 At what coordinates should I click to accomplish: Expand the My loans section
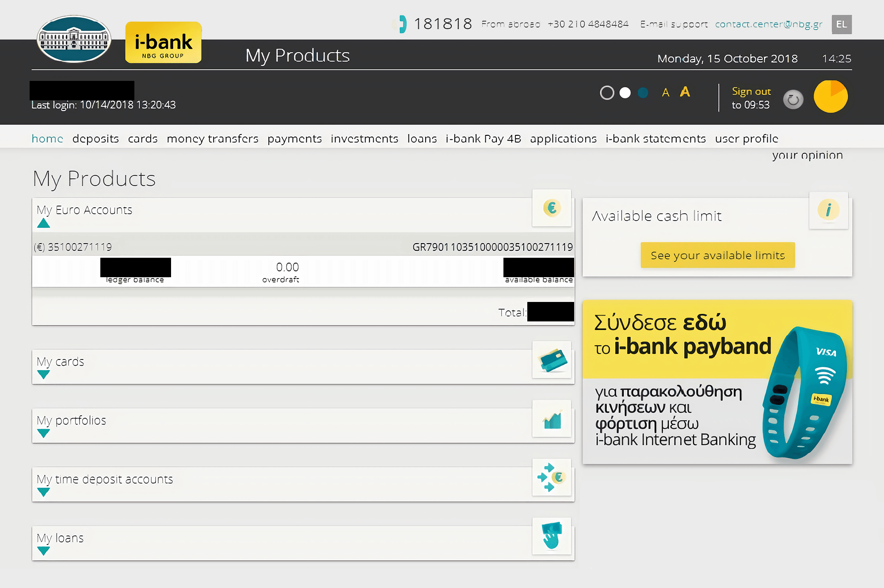[x=43, y=551]
